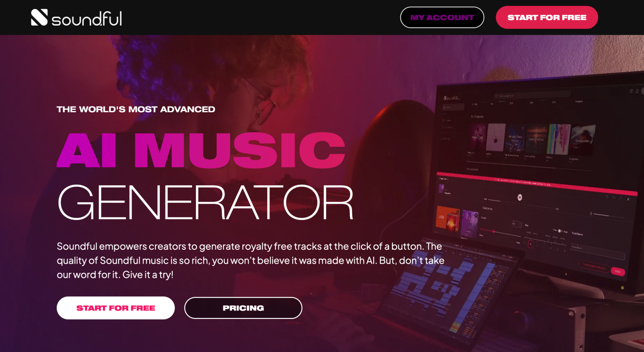Click the Create New Version outlined button
This screenshot has height=352, width=644.
click(x=594, y=267)
